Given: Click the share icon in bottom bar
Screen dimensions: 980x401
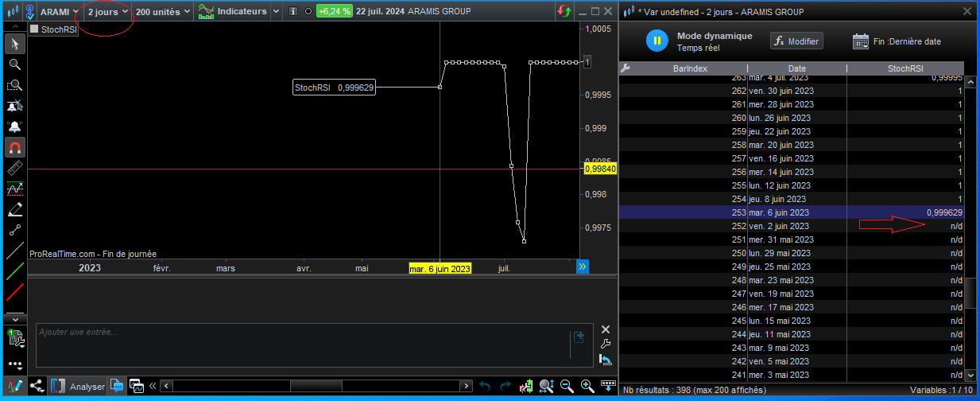Looking at the screenshot, I should tap(37, 386).
